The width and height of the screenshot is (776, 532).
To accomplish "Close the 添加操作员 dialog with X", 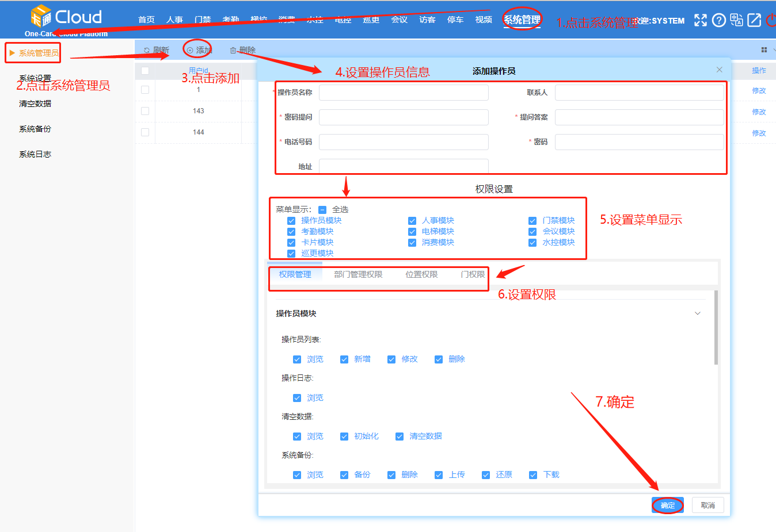I will point(719,70).
